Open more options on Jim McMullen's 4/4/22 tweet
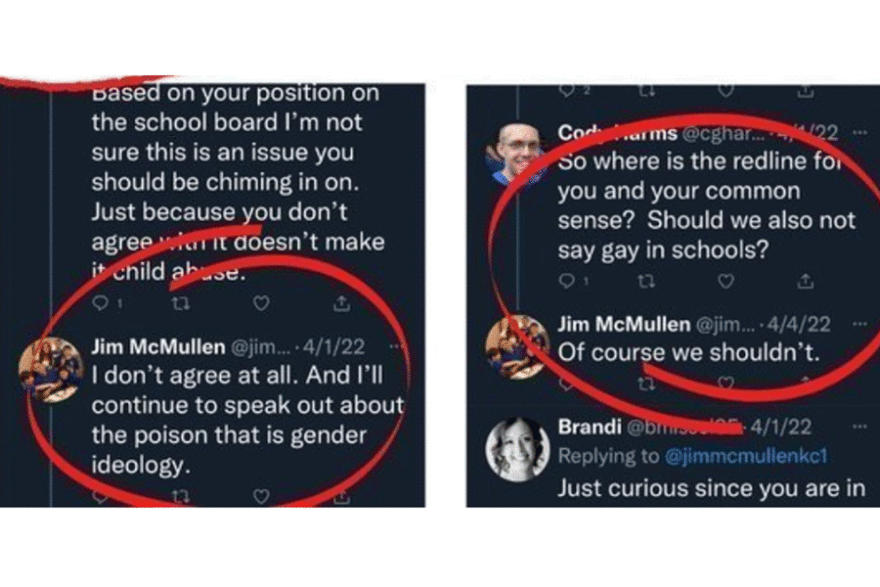Screen dimensions: 880x587 858,324
